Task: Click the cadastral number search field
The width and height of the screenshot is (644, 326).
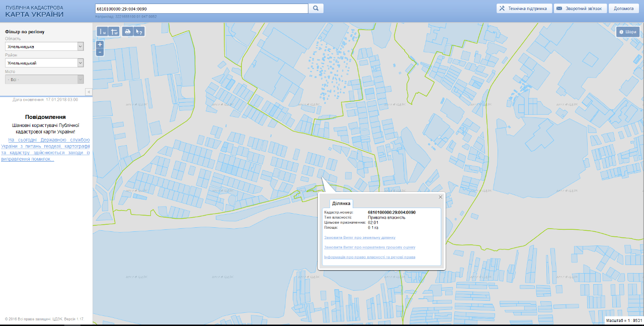Action: coord(201,9)
